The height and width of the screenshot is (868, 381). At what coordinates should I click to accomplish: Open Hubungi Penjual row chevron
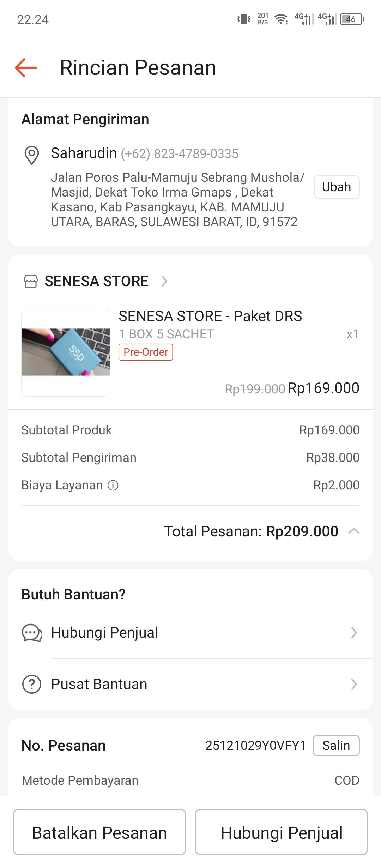354,633
